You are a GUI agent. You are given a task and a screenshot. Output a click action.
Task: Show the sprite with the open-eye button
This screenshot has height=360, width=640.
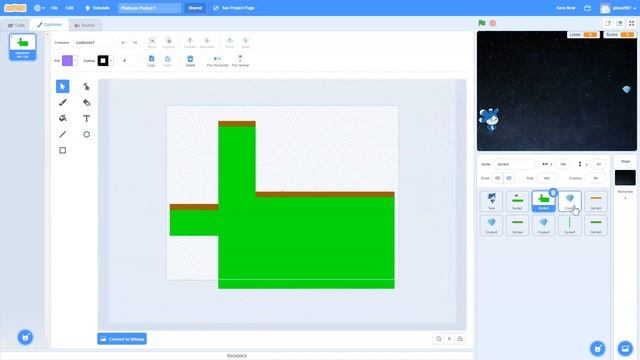point(498,178)
